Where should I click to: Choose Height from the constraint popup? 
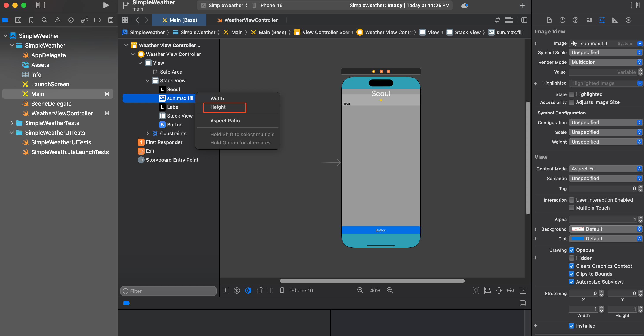(218, 107)
